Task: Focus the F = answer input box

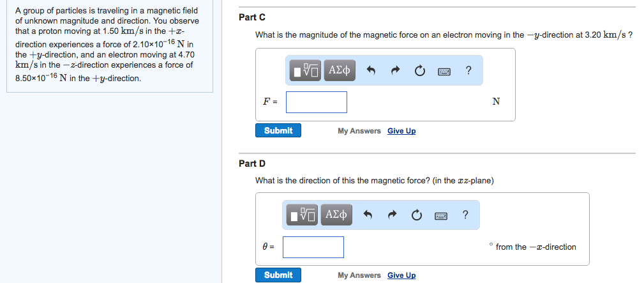Action: 316,102
